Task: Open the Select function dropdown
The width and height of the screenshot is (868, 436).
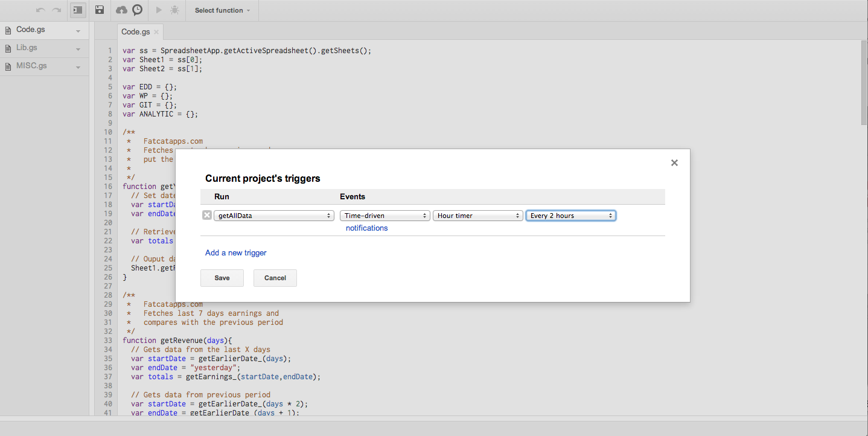Action: [x=222, y=10]
